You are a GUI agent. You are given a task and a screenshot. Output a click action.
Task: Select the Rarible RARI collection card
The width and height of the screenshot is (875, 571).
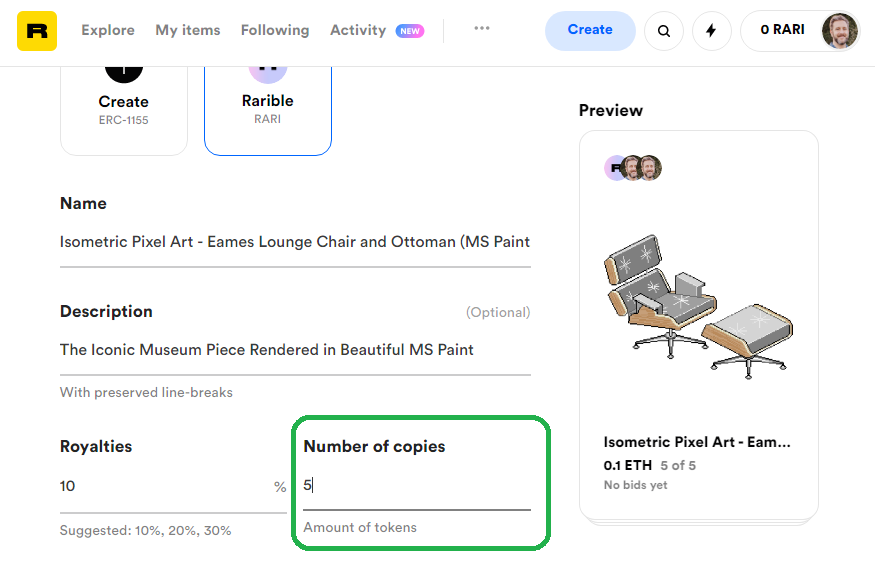point(268,111)
